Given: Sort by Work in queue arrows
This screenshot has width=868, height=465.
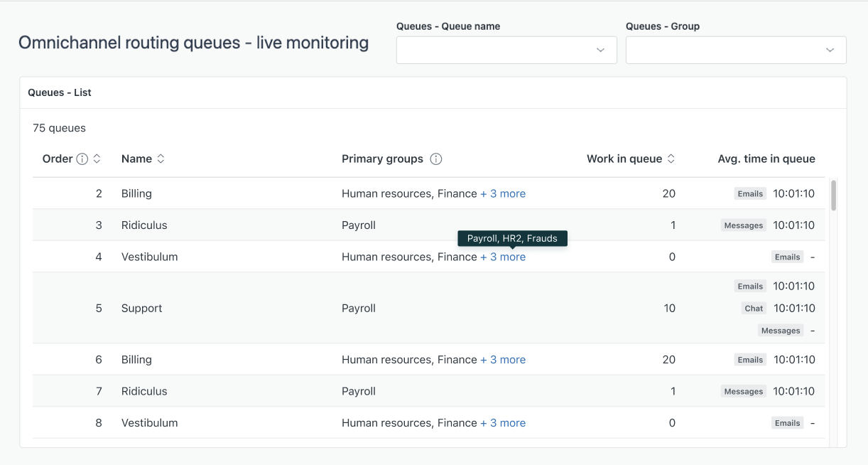Looking at the screenshot, I should [x=671, y=159].
